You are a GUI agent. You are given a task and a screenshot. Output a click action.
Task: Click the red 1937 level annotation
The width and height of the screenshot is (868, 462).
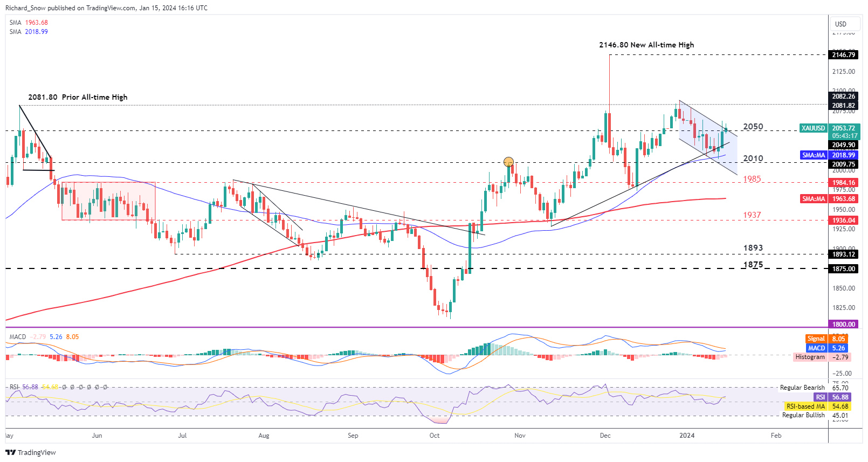752,215
